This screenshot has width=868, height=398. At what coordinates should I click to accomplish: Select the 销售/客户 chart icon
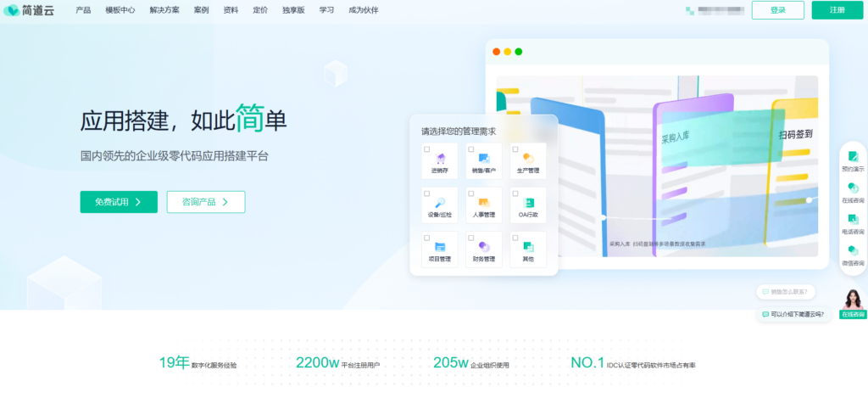484,159
